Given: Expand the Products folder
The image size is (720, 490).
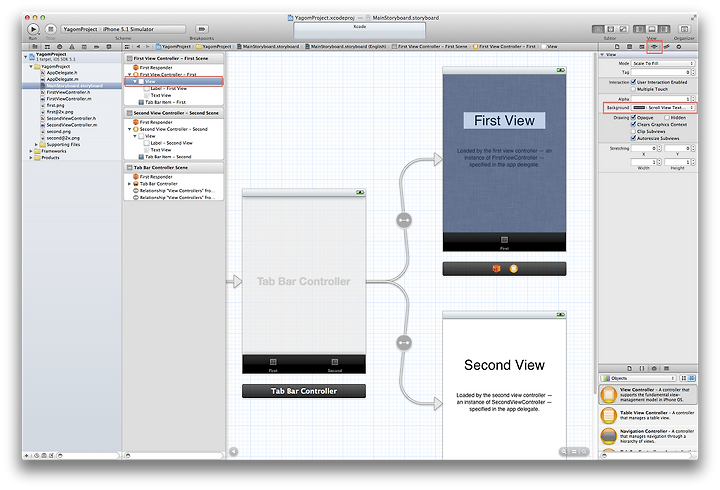Looking at the screenshot, I should (x=31, y=157).
